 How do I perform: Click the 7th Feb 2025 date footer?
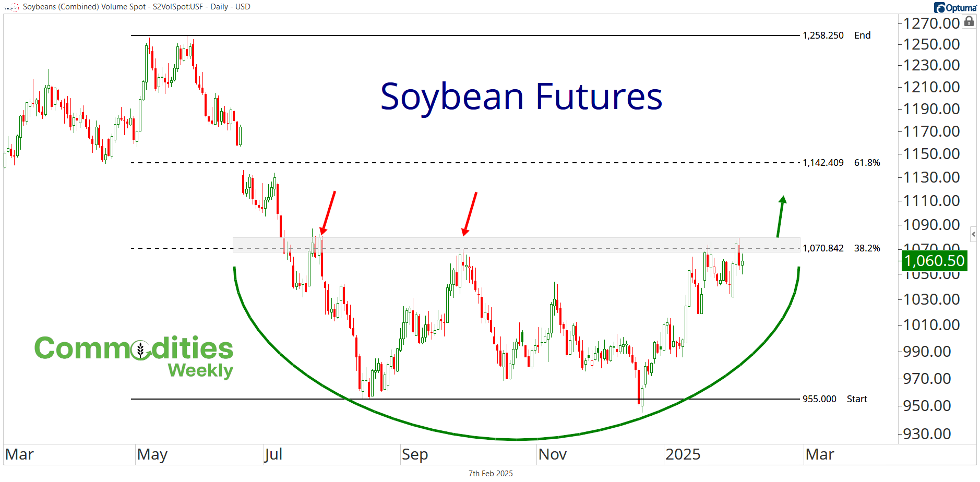tap(491, 474)
